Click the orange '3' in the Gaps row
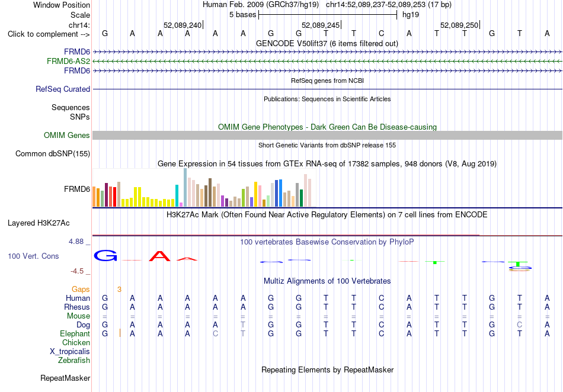The width and height of the screenshot is (563, 392). pos(119,290)
